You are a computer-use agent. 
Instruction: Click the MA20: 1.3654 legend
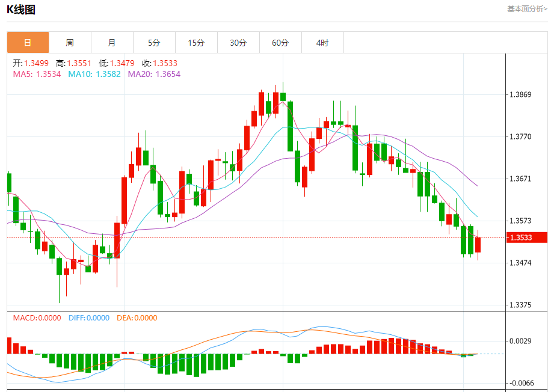(154, 74)
